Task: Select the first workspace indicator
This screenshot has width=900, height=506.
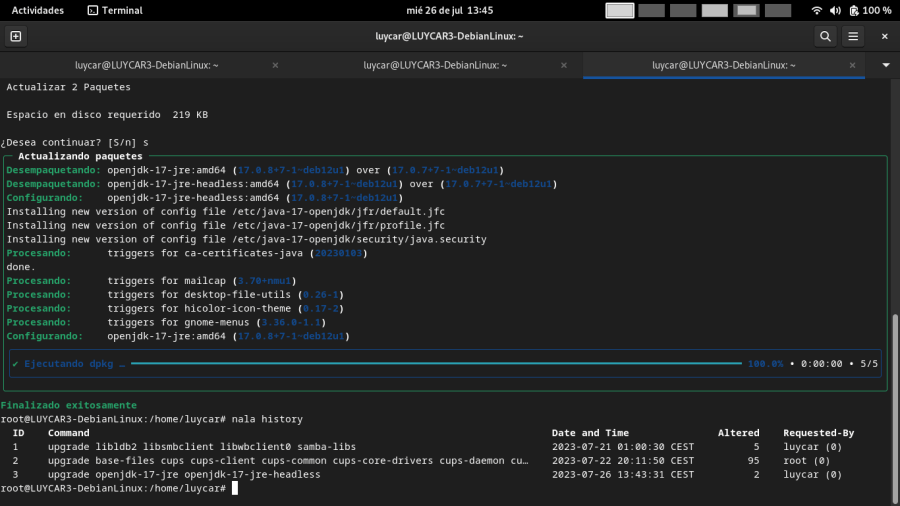Action: (x=620, y=10)
